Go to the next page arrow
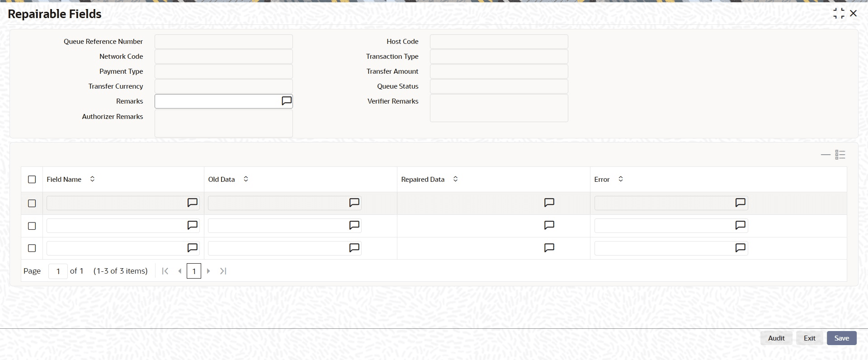Viewport: 868px width, 360px height. click(208, 271)
